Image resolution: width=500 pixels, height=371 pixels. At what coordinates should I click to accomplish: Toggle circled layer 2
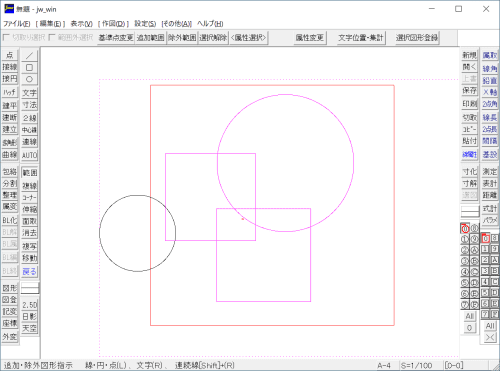pos(465,250)
